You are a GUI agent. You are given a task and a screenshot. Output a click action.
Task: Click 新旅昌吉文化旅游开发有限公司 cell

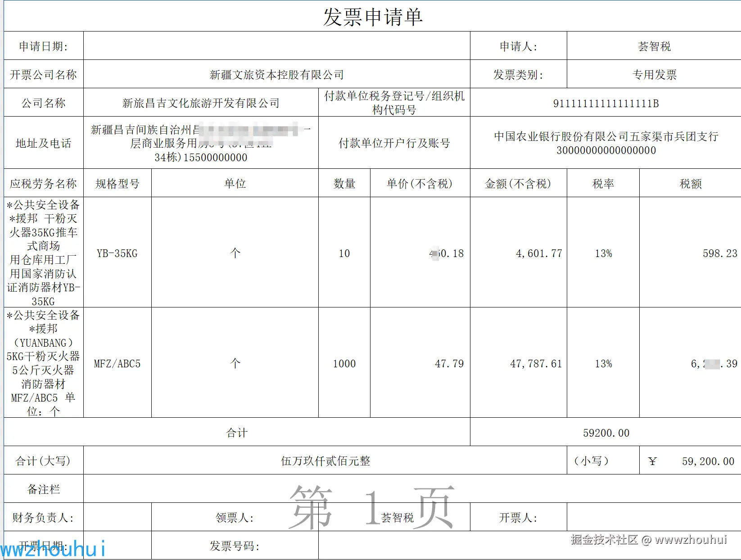tap(201, 103)
